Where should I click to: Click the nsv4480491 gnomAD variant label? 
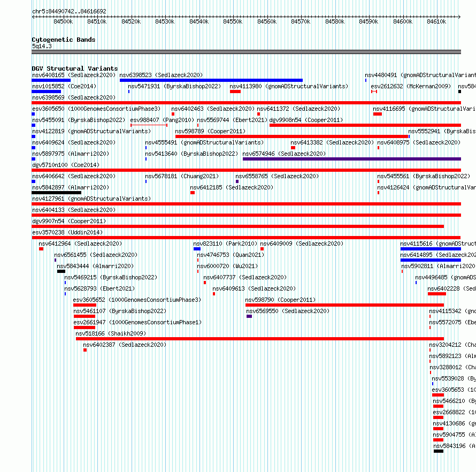420,75
